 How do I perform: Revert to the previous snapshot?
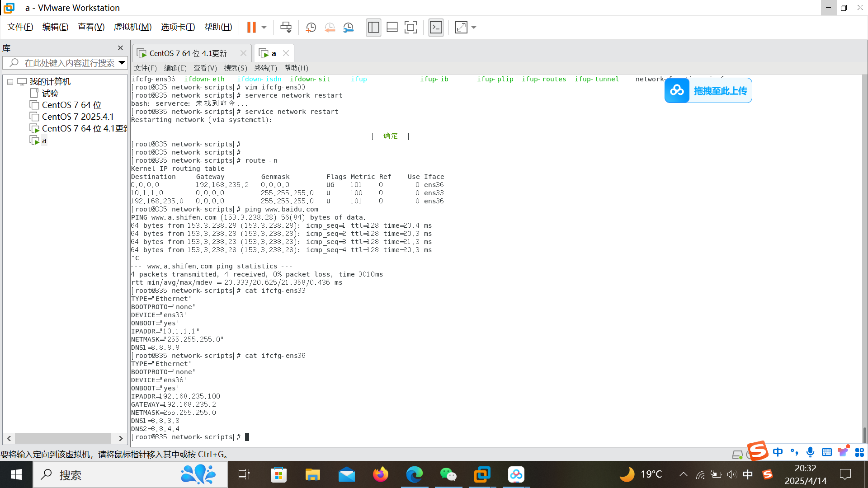pos(330,28)
